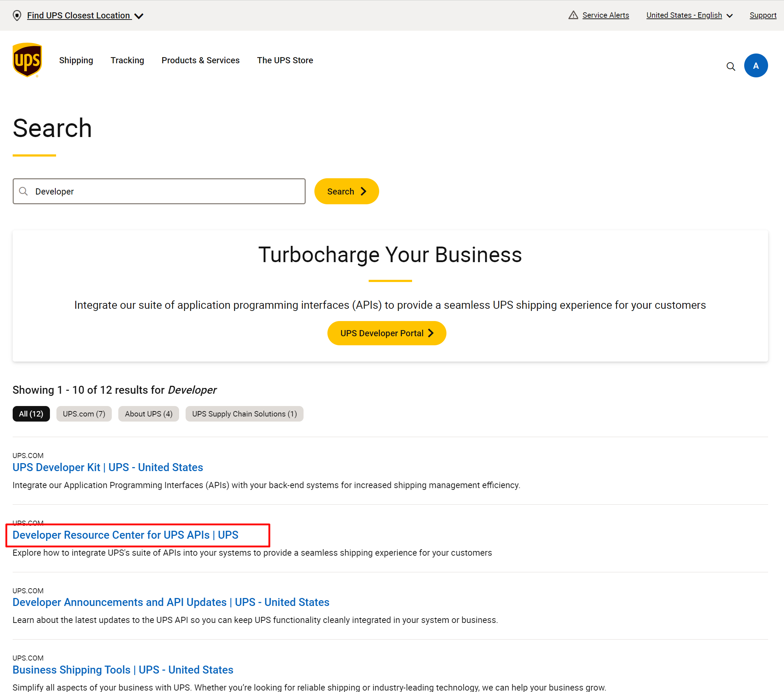Open Developer Resource Center for UPS APIs
Image resolution: width=784 pixels, height=692 pixels.
(x=126, y=534)
